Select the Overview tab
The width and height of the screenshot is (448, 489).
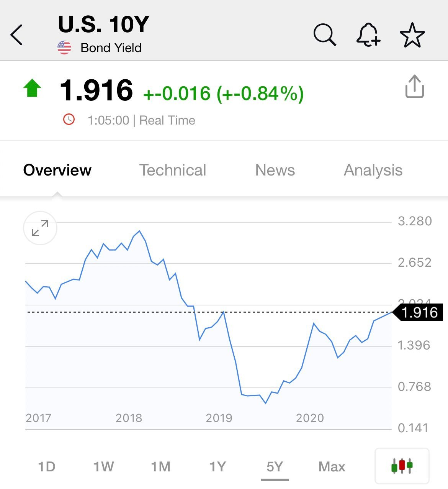coord(57,170)
